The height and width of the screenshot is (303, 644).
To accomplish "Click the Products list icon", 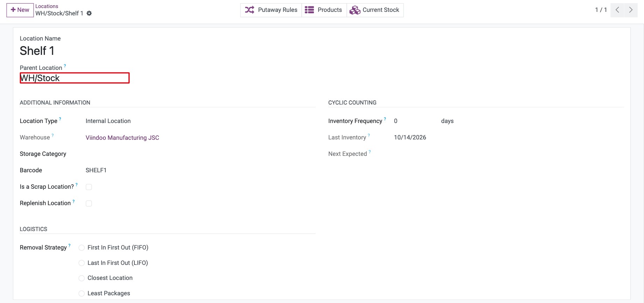I will (x=309, y=10).
